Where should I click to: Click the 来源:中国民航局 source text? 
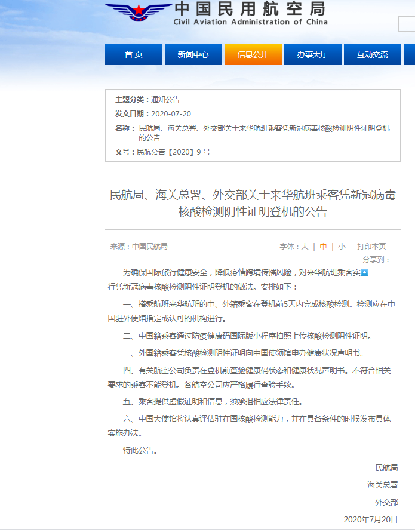click(139, 246)
